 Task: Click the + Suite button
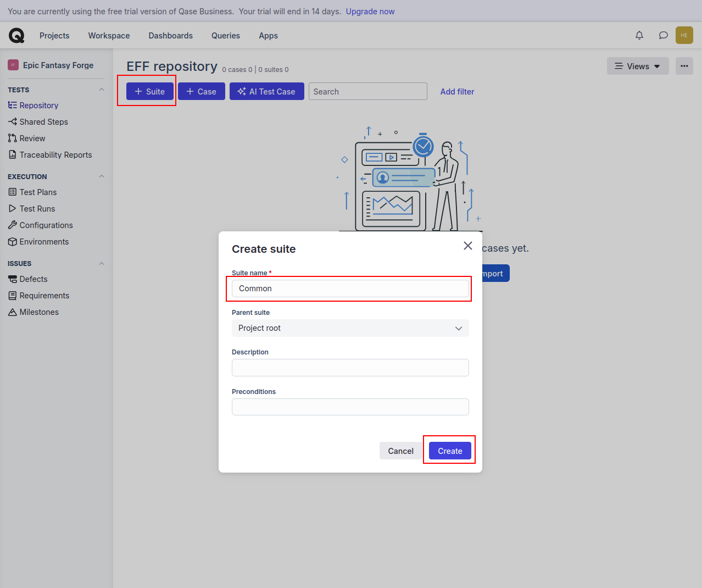pos(150,91)
